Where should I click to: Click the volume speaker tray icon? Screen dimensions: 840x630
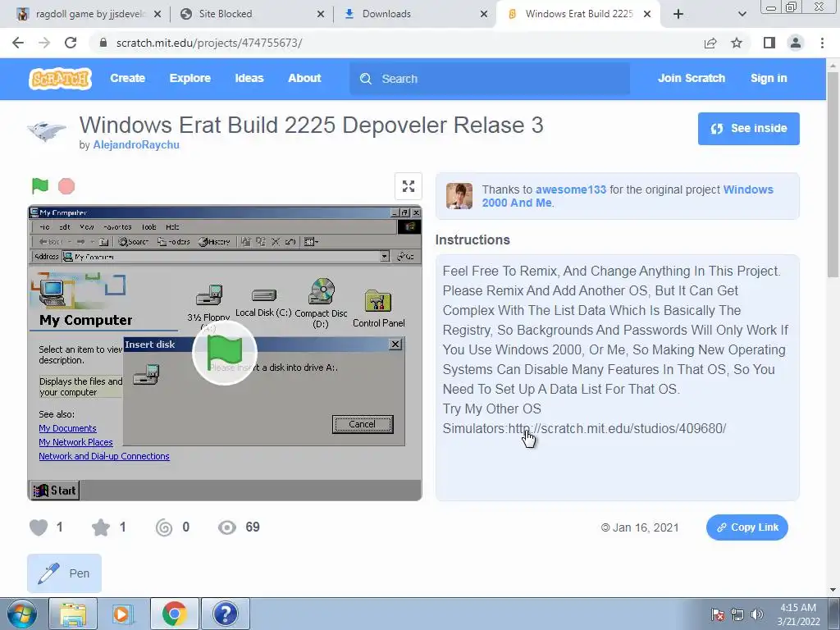click(x=756, y=614)
